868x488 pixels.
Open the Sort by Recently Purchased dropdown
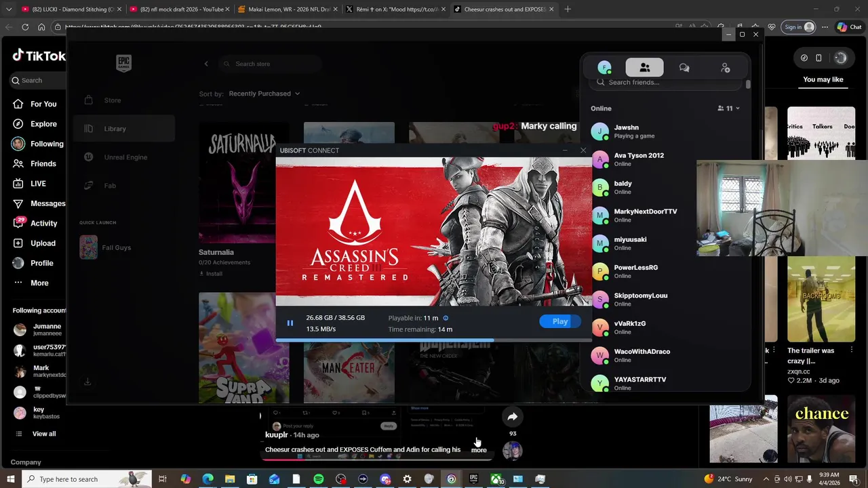pos(264,94)
